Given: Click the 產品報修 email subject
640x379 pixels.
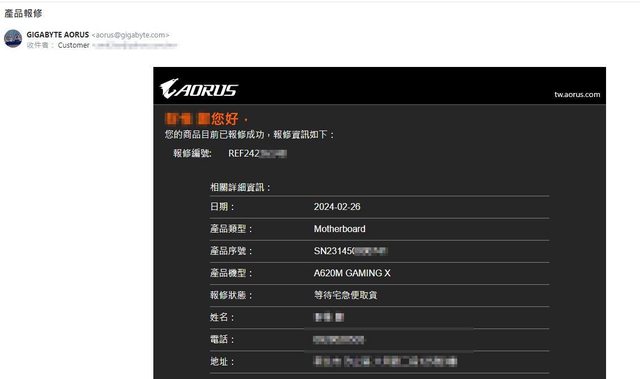Looking at the screenshot, I should pos(23,13).
